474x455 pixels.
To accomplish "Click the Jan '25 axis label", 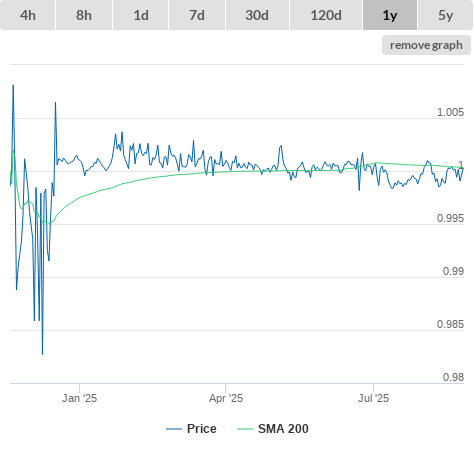I will pos(79,398).
